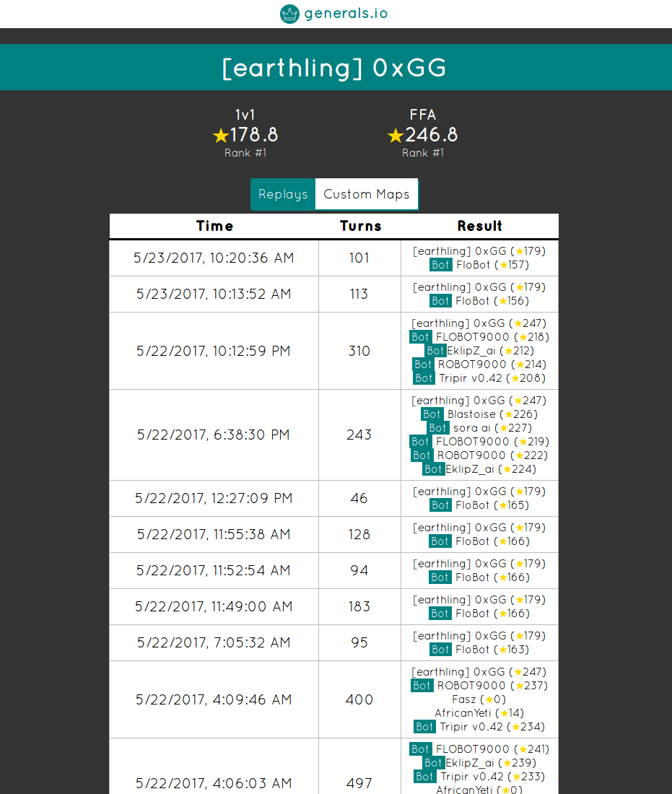Viewport: 672px width, 794px height.
Task: Open the replay from 5/23/2017, 10:13:52 AM
Action: point(214,294)
